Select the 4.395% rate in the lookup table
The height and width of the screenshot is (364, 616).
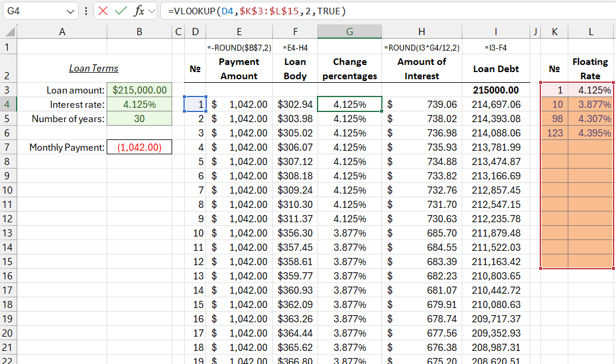tap(590, 132)
